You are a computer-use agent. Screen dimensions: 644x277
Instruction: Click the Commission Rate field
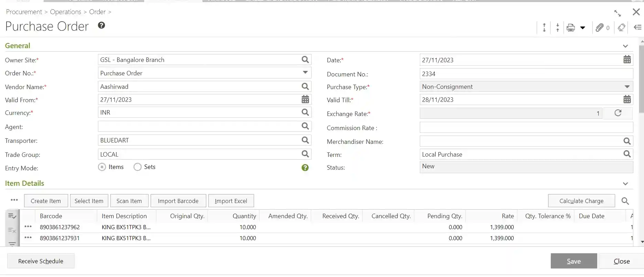[526, 127]
